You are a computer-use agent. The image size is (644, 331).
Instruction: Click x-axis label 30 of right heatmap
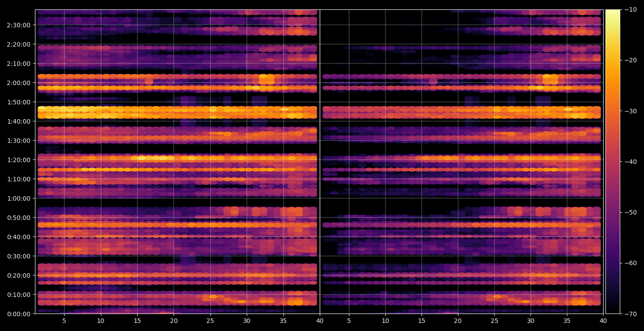531,321
